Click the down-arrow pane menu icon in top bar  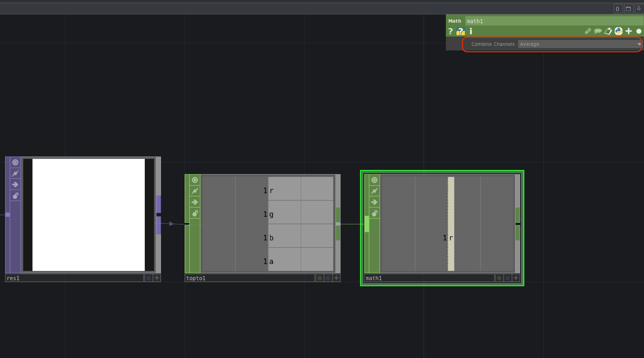pos(639,9)
